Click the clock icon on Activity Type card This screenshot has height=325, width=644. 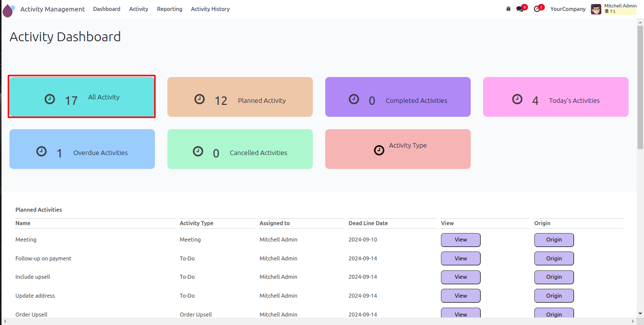click(x=379, y=150)
